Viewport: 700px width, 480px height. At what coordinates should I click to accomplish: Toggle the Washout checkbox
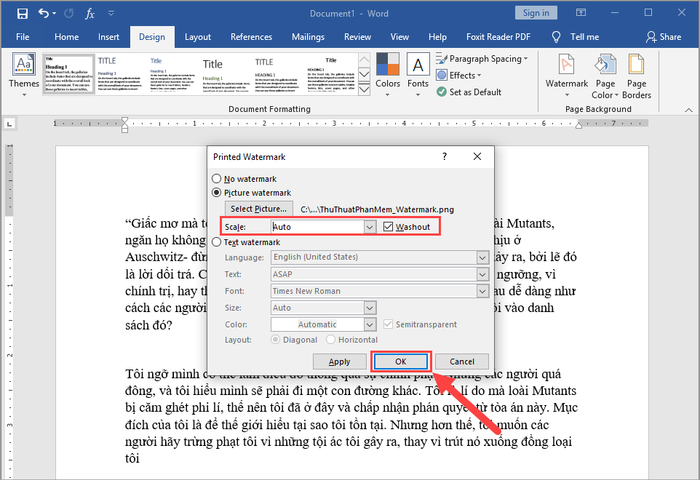(387, 227)
